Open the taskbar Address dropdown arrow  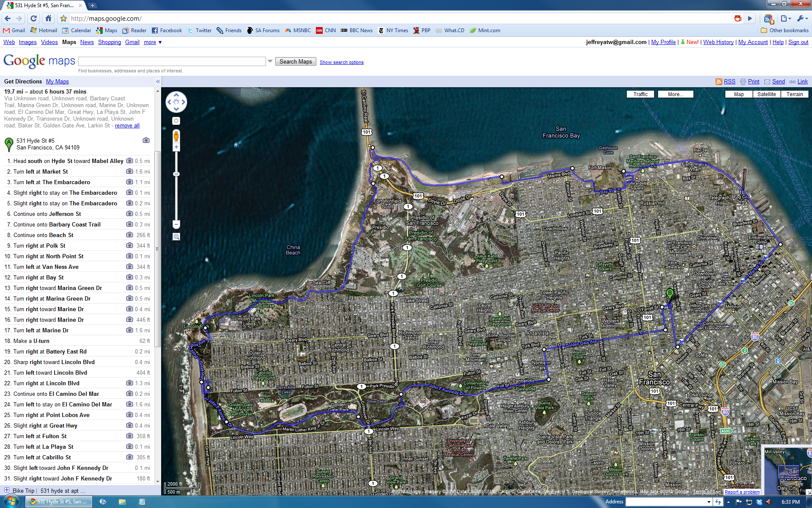point(709,502)
